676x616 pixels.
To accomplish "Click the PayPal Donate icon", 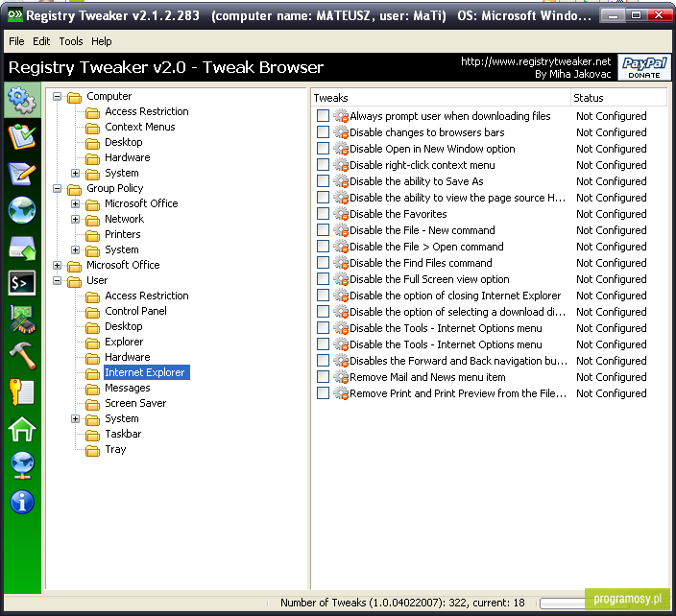I will (644, 67).
